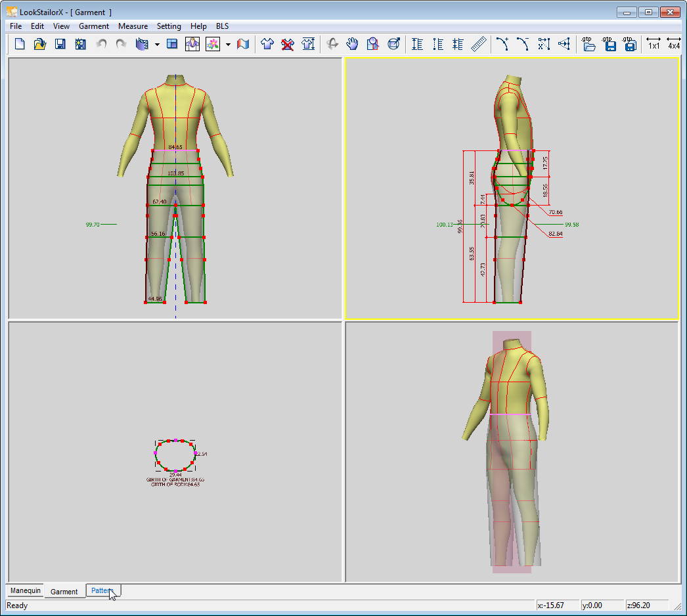Open the BLS menu
Screen dimensions: 687x616
click(223, 26)
